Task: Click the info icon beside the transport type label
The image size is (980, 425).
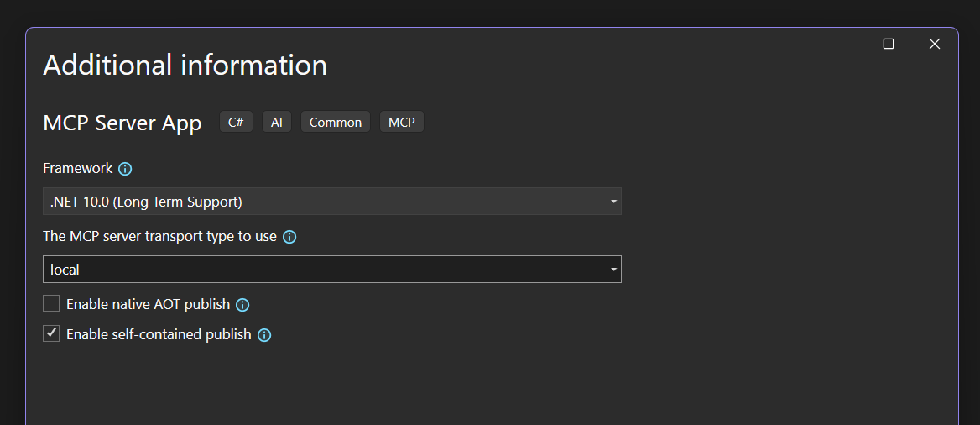Action: (289, 237)
